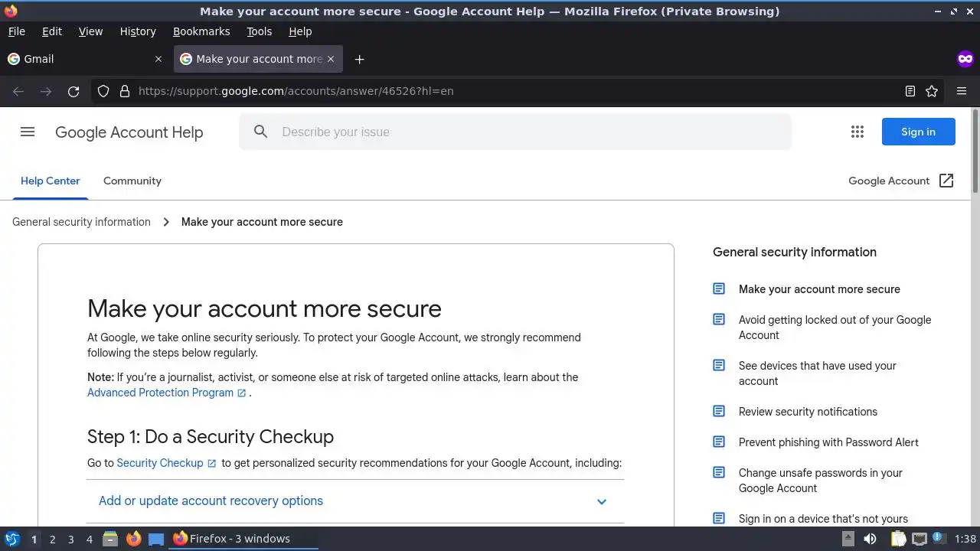Bookmark this page with the star icon
Viewport: 980px width, 551px height.
(x=932, y=91)
